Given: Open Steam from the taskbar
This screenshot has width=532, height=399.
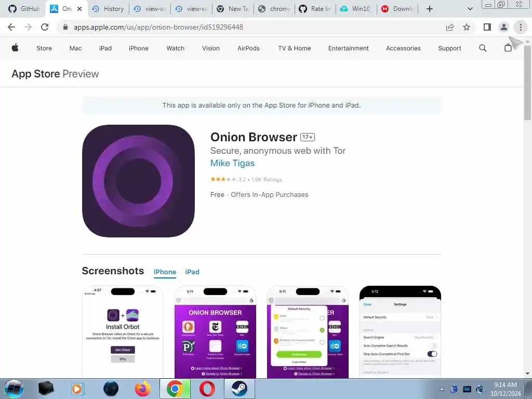Looking at the screenshot, I should [x=239, y=389].
